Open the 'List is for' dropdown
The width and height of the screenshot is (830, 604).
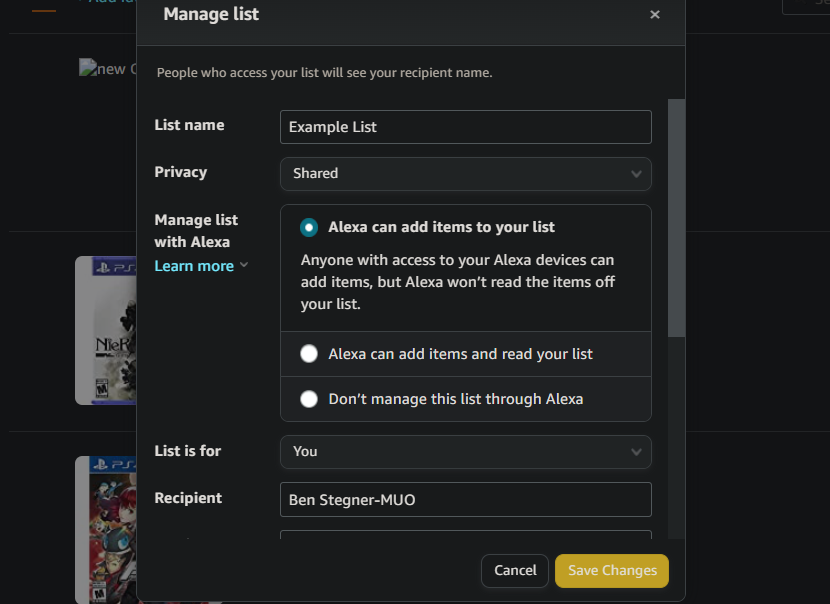[x=465, y=452]
